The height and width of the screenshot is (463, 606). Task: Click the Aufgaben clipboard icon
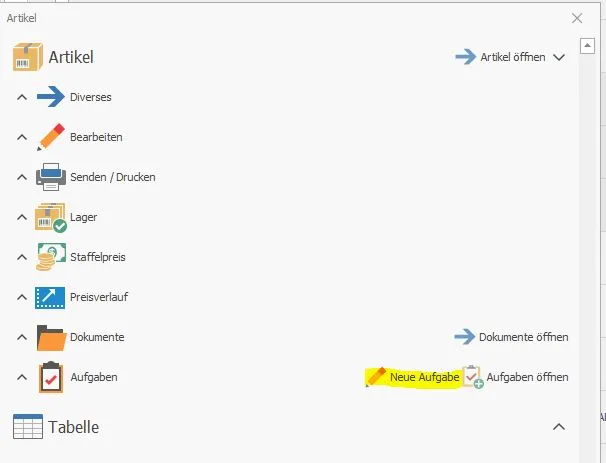(51, 377)
